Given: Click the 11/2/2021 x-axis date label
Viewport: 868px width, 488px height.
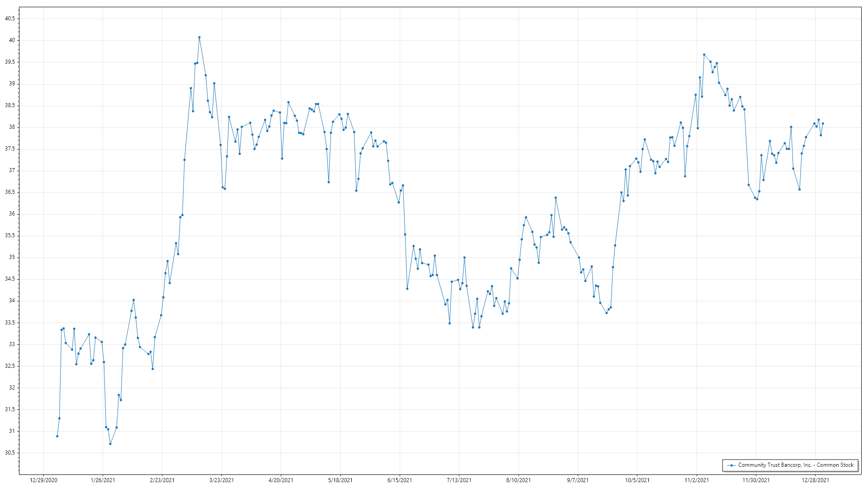Looking at the screenshot, I should [x=697, y=480].
